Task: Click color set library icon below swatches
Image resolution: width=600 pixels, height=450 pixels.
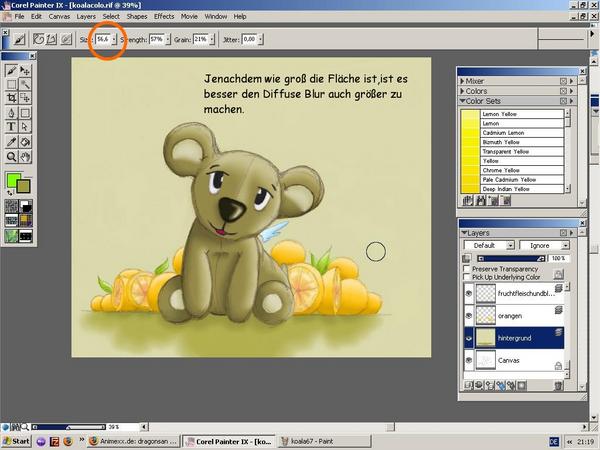Action: pos(468,200)
